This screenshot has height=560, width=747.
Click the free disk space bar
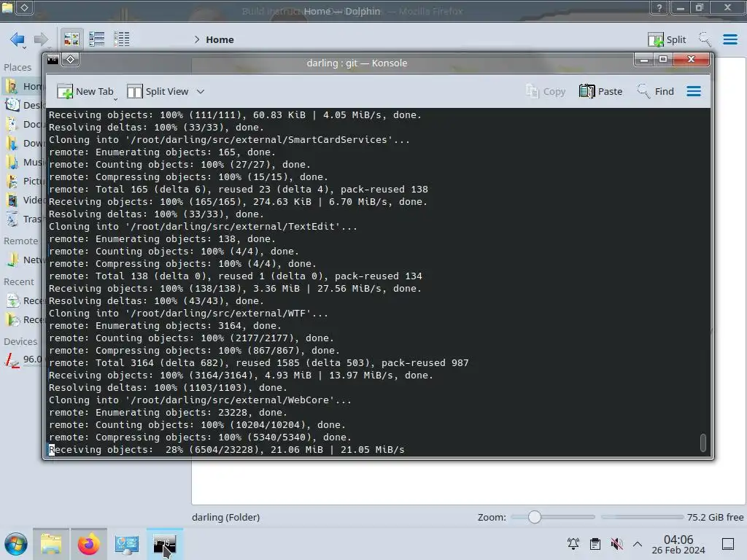pyautogui.click(x=642, y=517)
